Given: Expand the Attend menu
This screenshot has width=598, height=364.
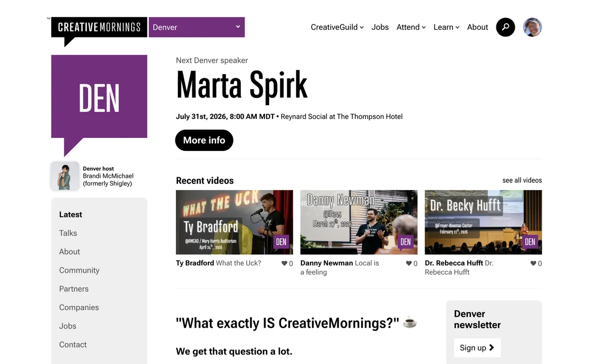Looking at the screenshot, I should click(411, 27).
